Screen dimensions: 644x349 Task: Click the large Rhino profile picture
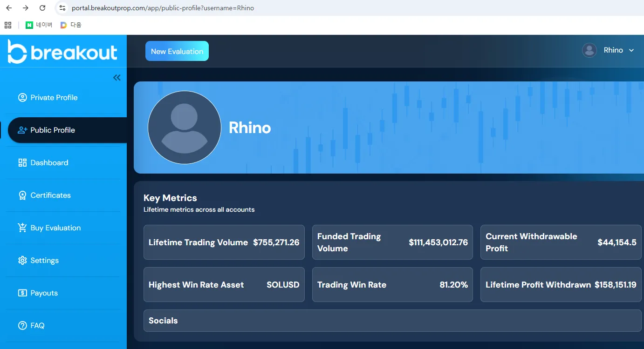pos(185,128)
